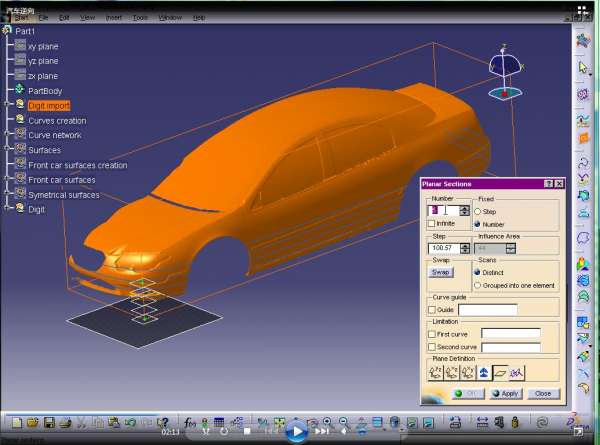This screenshot has width=600, height=445.
Task: Click the Step value input field
Action: pos(445,247)
